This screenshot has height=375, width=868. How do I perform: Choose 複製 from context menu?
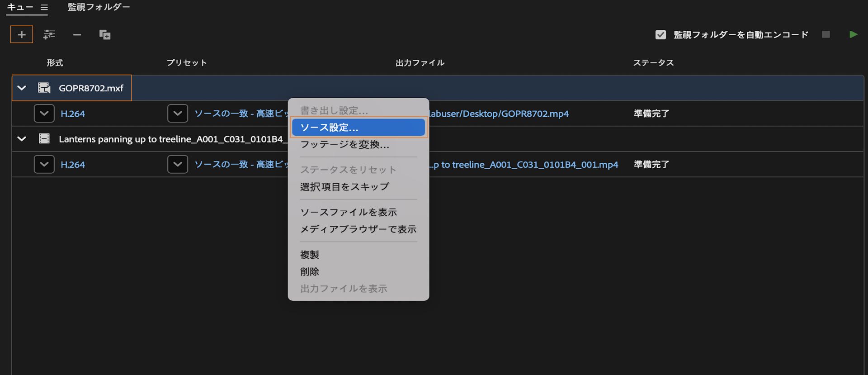(310, 255)
